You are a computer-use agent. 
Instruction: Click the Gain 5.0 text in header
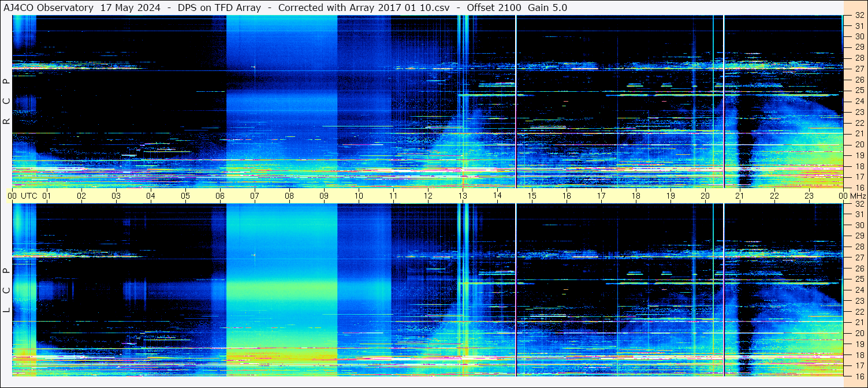click(x=547, y=8)
